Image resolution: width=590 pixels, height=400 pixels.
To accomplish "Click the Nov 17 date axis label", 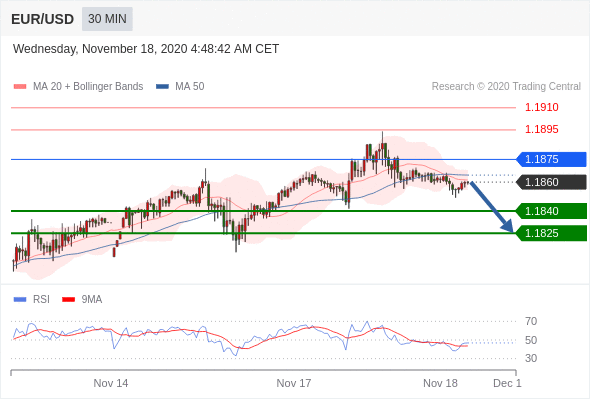I will pos(294,383).
